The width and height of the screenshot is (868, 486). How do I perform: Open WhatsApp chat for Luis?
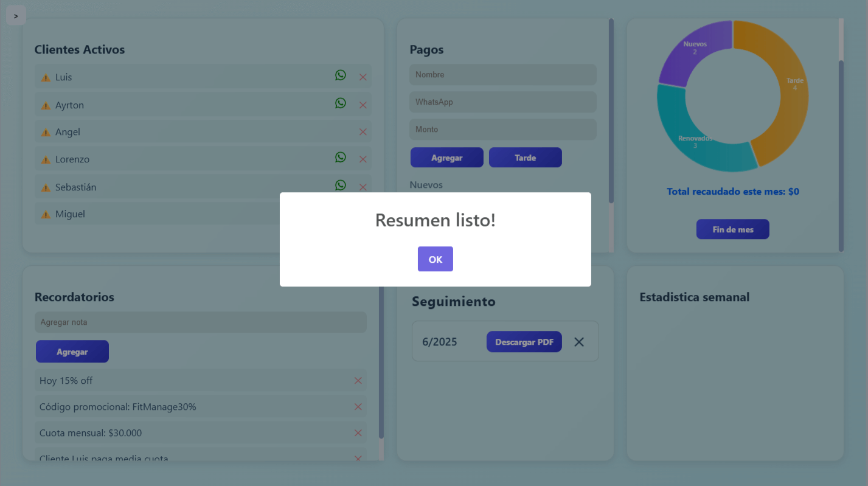(x=341, y=75)
